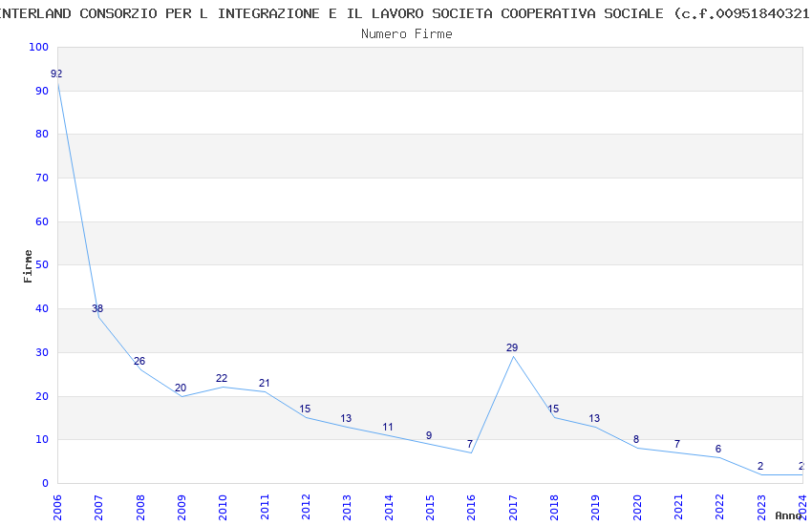Select the 2006 year label on x-axis
The image size is (812, 525).
[57, 508]
